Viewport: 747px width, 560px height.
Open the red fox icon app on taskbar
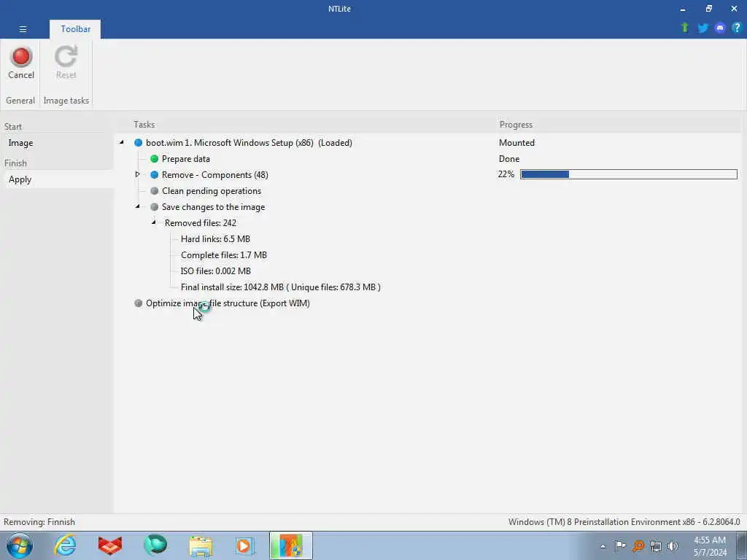click(x=110, y=545)
